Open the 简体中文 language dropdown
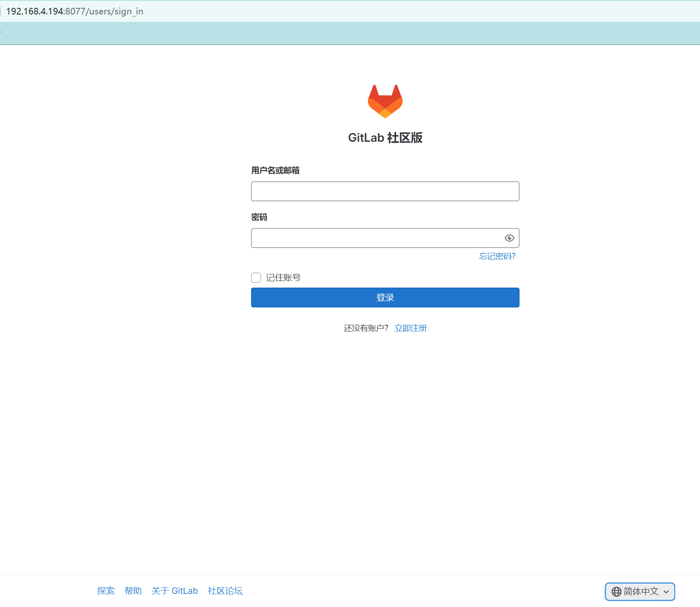 pyautogui.click(x=640, y=591)
